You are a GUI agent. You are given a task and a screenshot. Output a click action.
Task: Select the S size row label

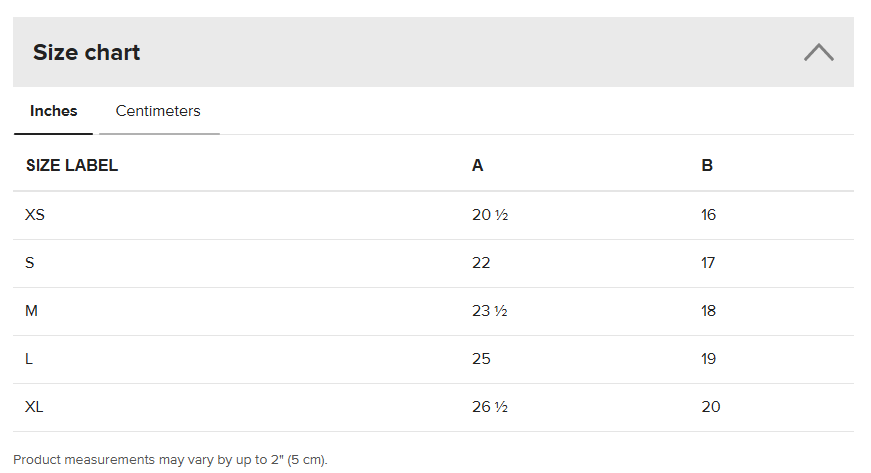30,263
